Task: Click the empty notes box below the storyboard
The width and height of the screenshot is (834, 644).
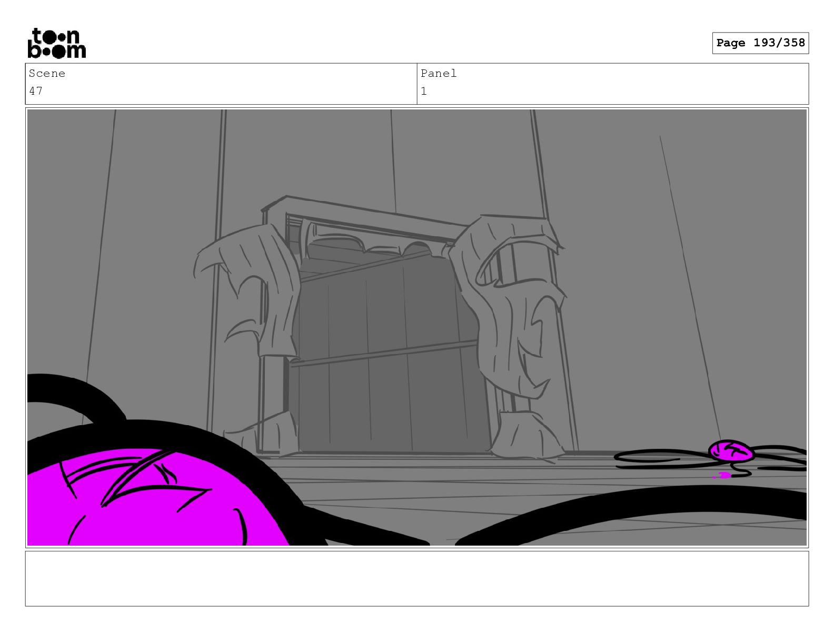Action: tap(417, 578)
